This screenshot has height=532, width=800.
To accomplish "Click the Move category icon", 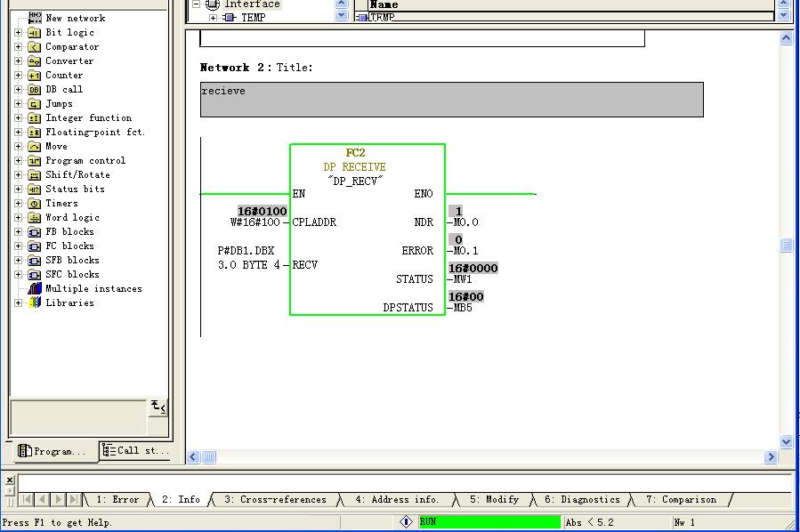I will 34,147.
